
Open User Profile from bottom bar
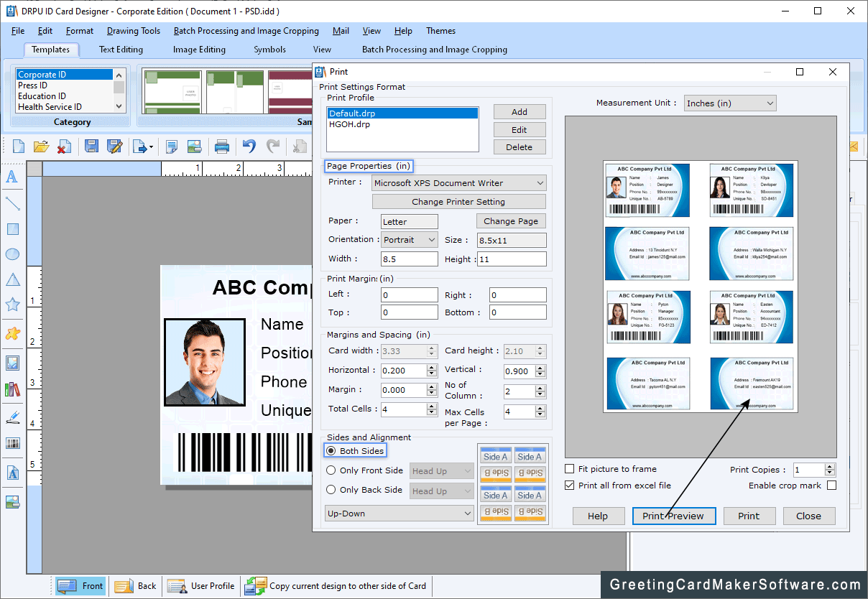(x=201, y=586)
